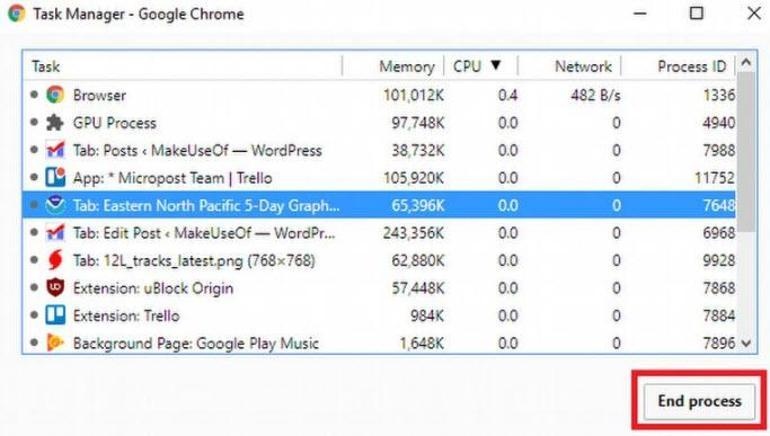Click the puzzle piece GPU Process icon
The image size is (770, 436).
click(55, 122)
